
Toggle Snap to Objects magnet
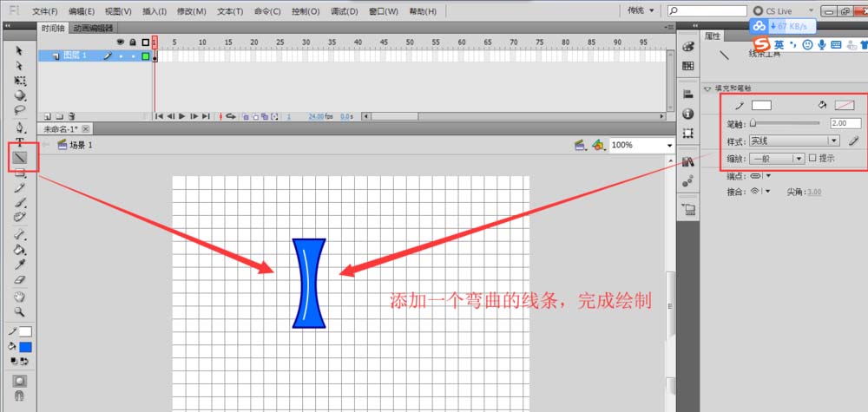[19, 396]
